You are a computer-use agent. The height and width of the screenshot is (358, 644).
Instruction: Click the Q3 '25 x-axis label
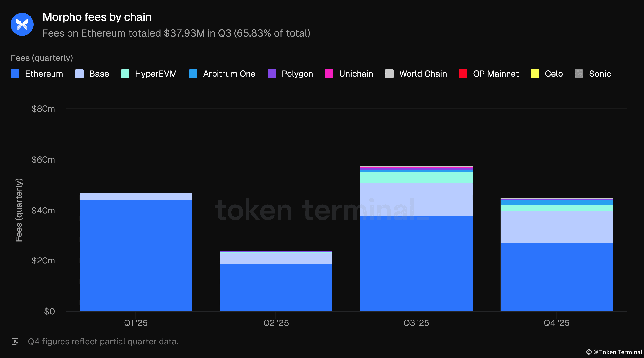pos(416,323)
